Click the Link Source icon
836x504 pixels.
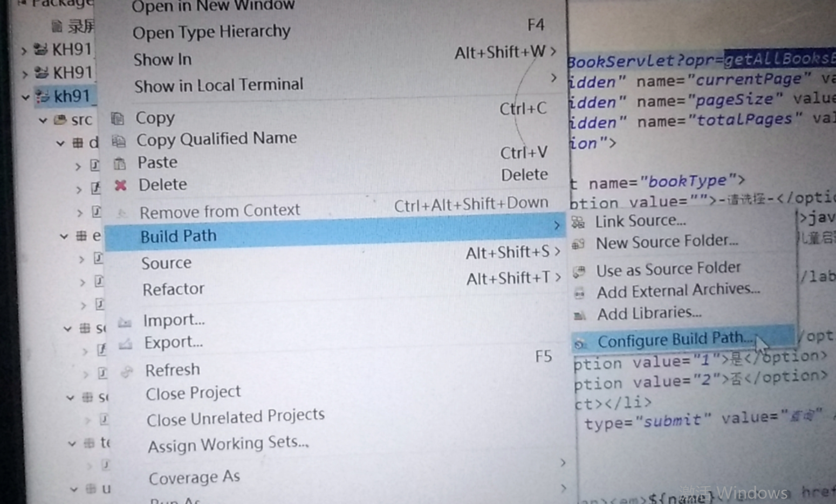point(578,222)
